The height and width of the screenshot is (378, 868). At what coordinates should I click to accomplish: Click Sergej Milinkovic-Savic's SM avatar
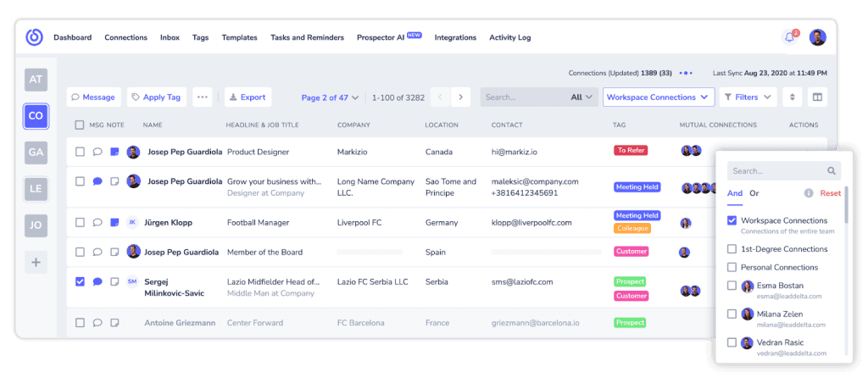(132, 281)
